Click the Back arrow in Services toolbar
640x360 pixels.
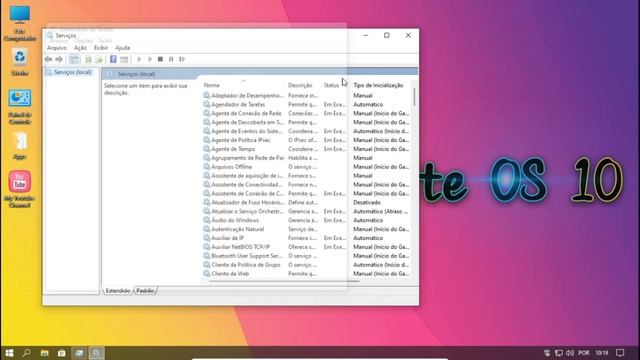click(48, 60)
